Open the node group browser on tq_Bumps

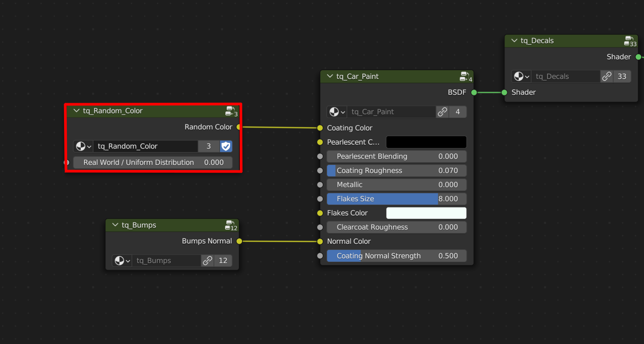[121, 261]
